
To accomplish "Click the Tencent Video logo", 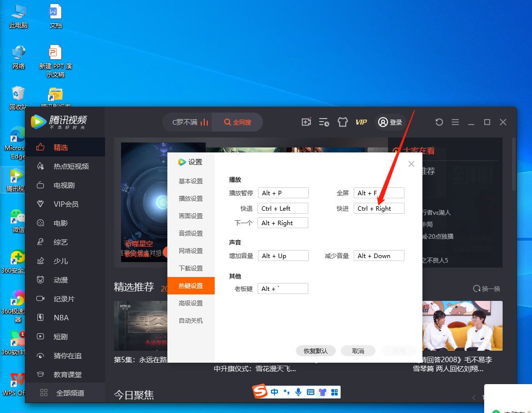I will [59, 122].
